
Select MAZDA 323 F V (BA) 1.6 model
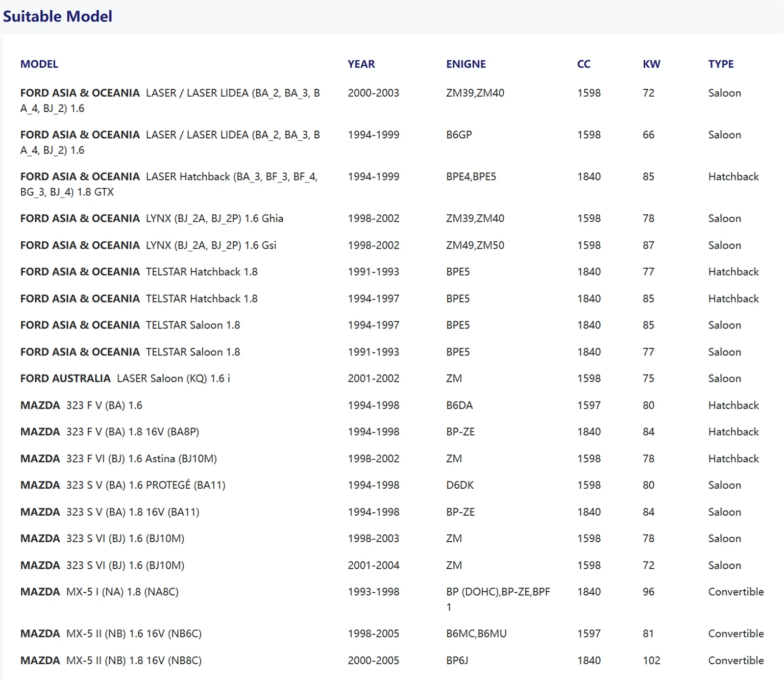pyautogui.click(x=81, y=405)
